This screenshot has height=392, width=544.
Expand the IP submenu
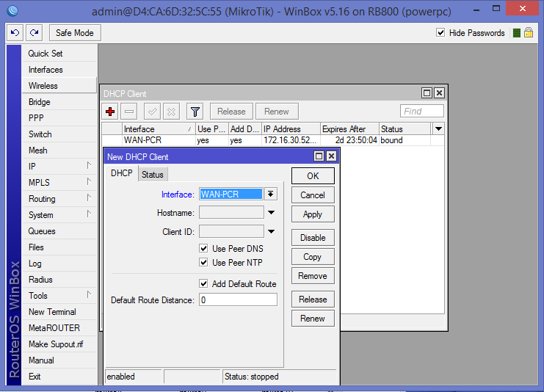pos(89,165)
